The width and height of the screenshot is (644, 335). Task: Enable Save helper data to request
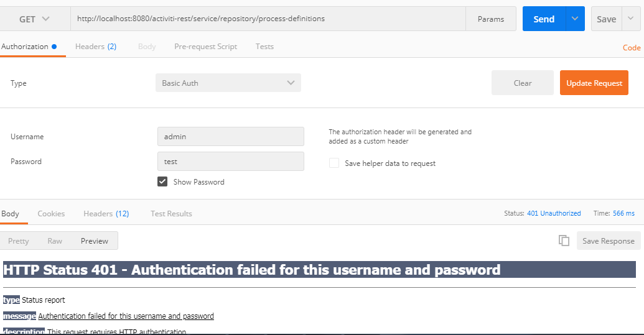pos(334,163)
